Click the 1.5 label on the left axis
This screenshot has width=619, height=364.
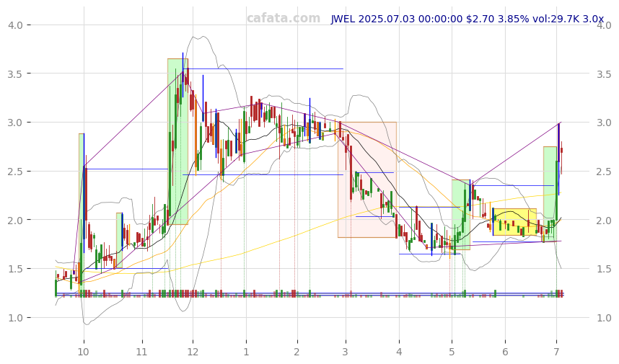(x=15, y=269)
